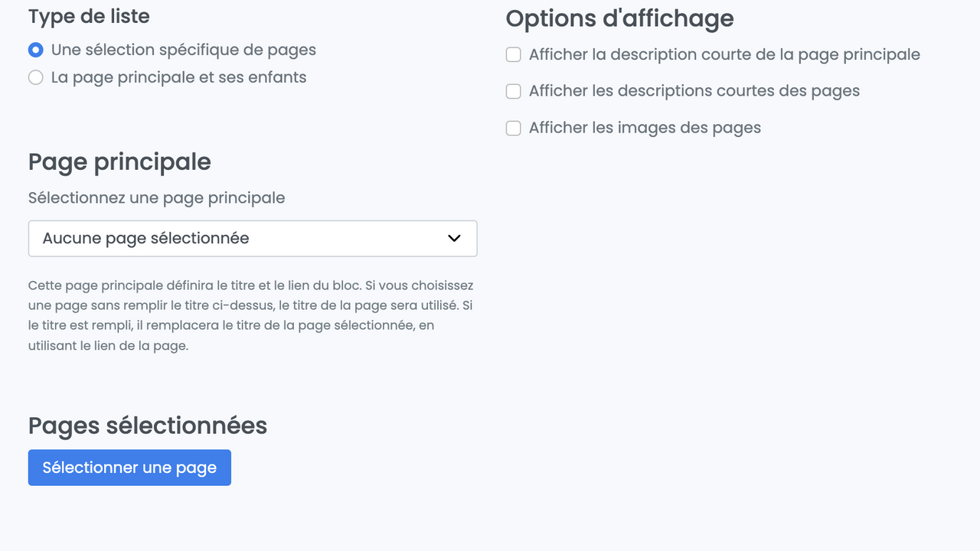Enable checkbox for main page short description
Screen dimensions: 980x551
(513, 55)
